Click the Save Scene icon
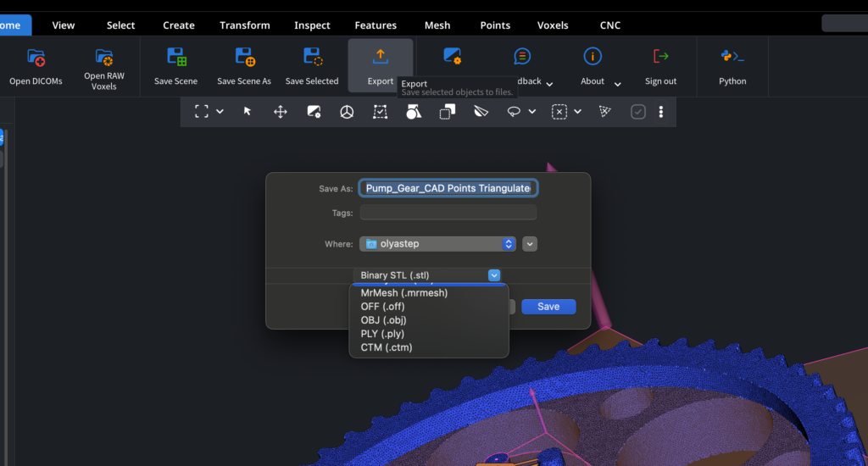868x466 pixels. pyautogui.click(x=176, y=58)
